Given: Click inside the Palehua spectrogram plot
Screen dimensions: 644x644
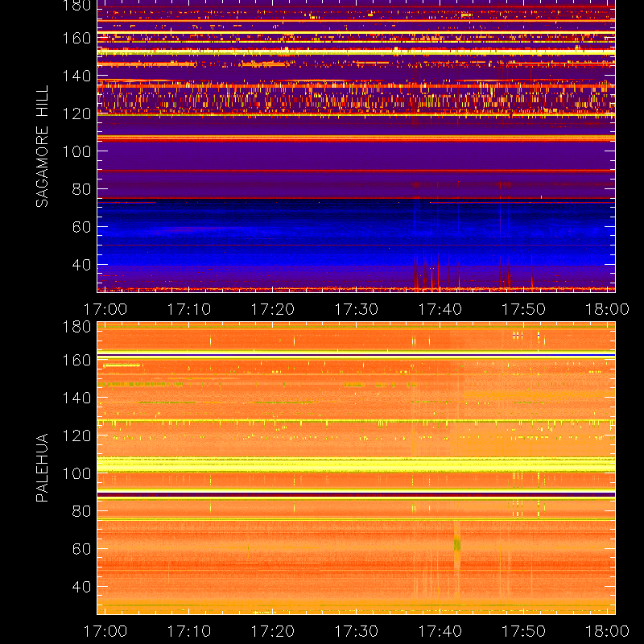Looking at the screenshot, I should point(356,468).
